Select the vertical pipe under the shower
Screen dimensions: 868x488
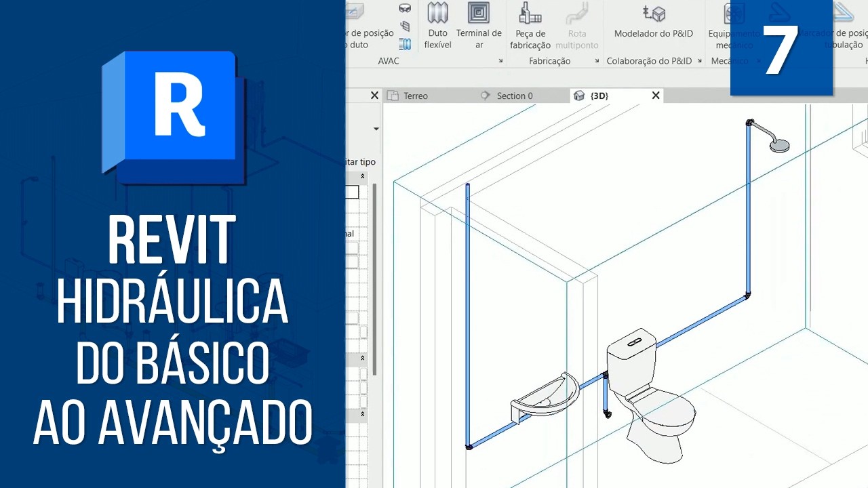click(x=749, y=210)
